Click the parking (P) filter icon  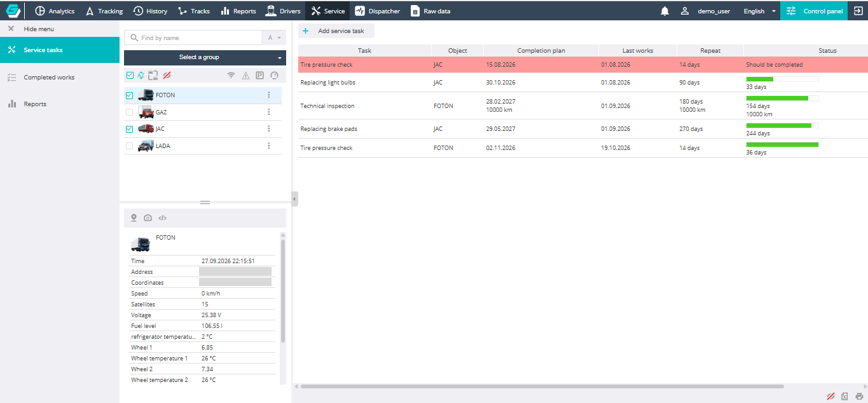[260, 76]
